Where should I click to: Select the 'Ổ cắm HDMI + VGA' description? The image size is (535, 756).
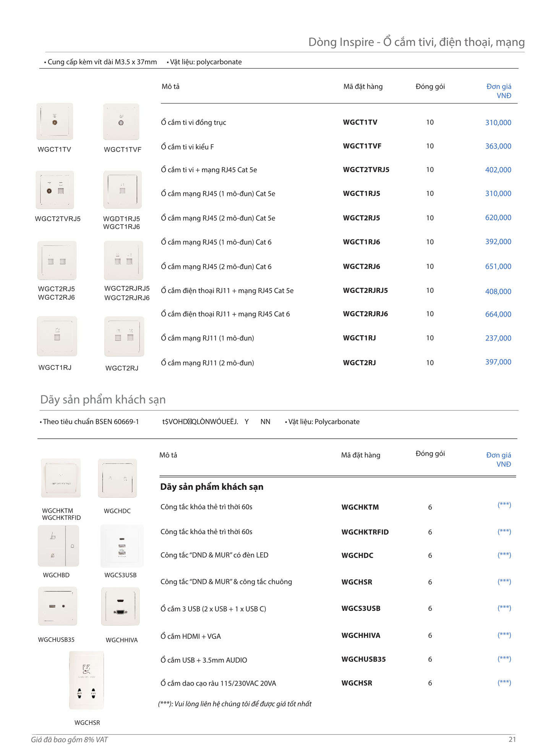tap(191, 636)
